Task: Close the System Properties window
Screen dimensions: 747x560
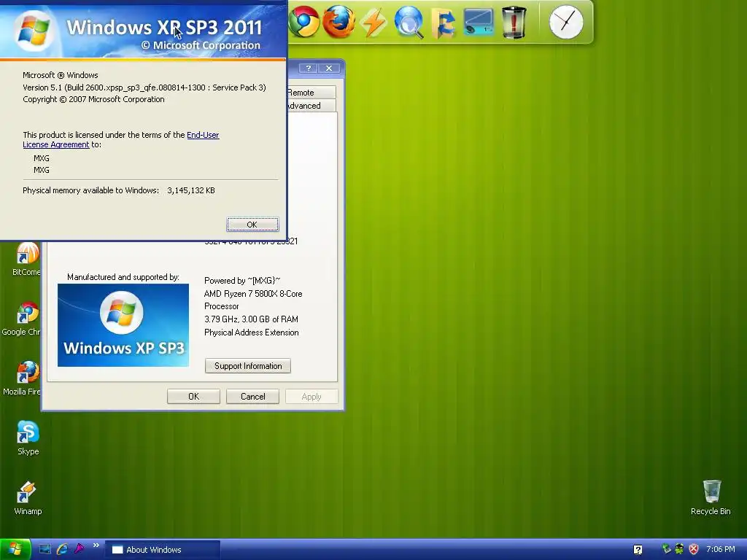Action: click(x=329, y=68)
